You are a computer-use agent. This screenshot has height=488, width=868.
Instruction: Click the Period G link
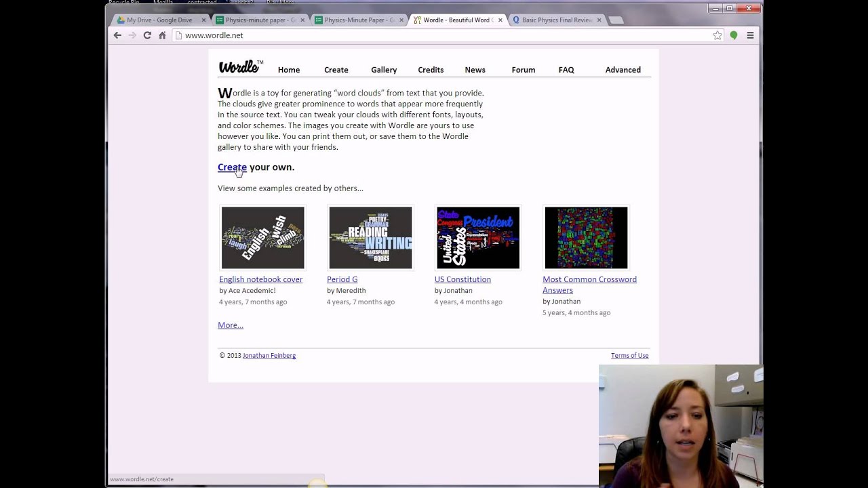pyautogui.click(x=342, y=279)
